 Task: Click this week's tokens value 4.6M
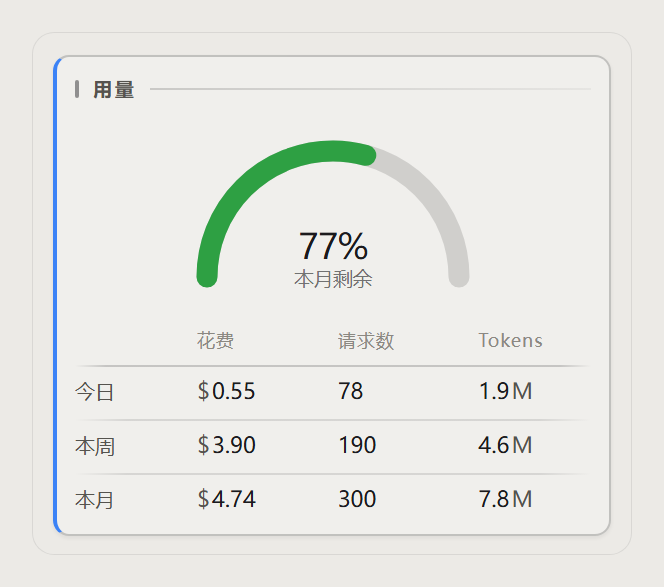tap(505, 445)
